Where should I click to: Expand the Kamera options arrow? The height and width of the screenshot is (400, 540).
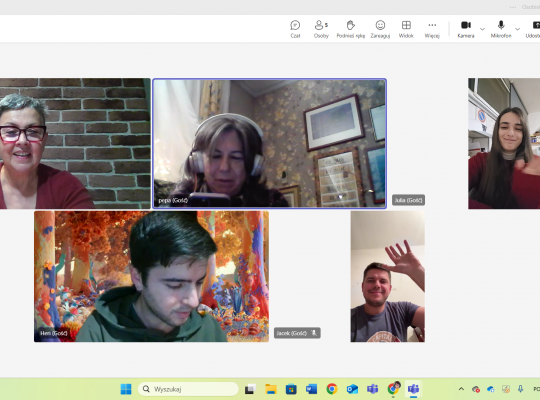(x=482, y=29)
